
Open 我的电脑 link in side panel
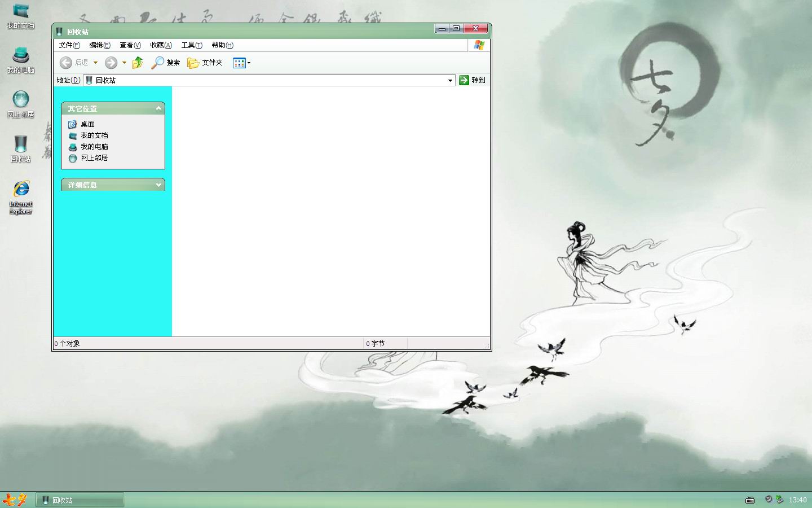(x=88, y=147)
